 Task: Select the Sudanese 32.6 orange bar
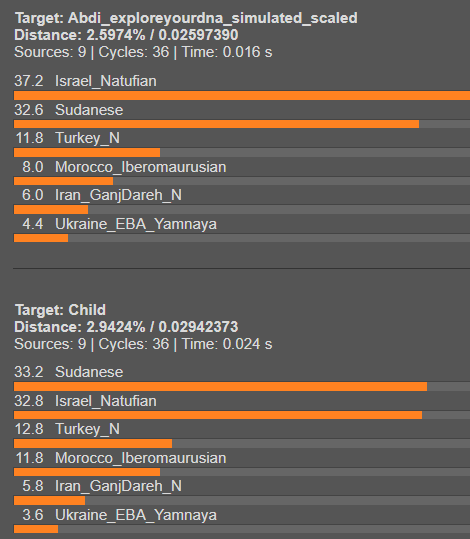(x=216, y=124)
